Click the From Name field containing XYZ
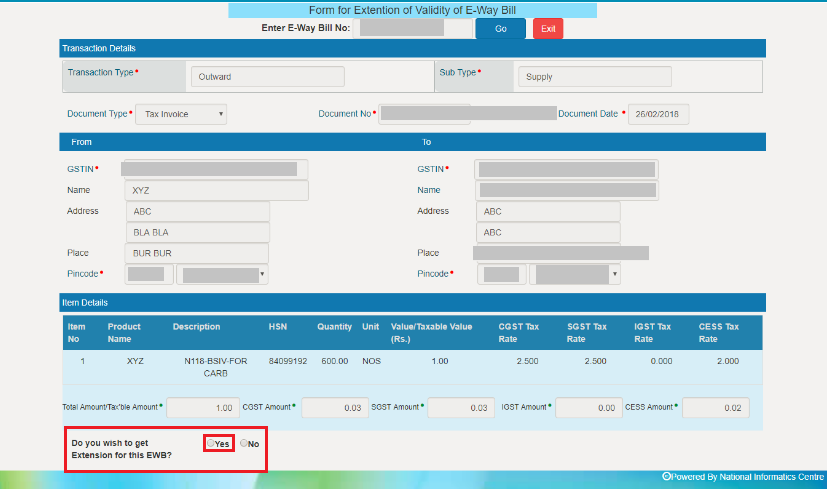This screenshot has height=500, width=827. (x=216, y=190)
